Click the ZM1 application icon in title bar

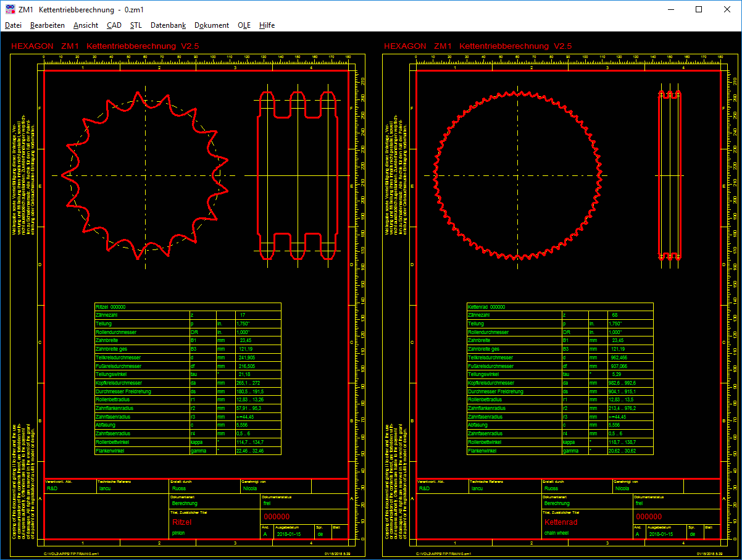tap(10, 10)
